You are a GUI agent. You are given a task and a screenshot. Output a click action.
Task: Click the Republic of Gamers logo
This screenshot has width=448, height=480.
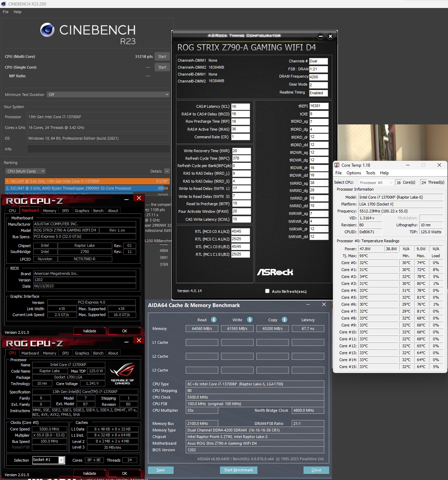122,374
